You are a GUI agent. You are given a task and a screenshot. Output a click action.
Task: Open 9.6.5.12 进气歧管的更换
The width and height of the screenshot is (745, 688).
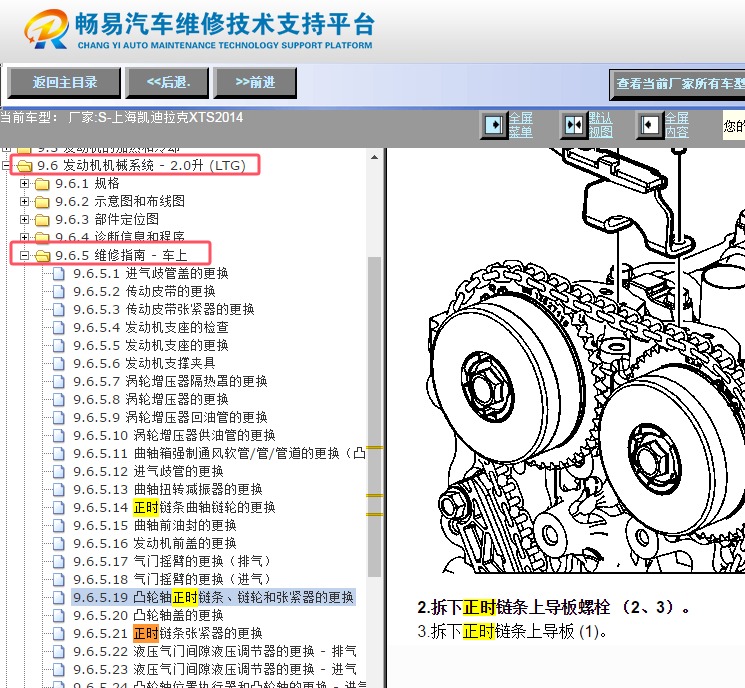pyautogui.click(x=148, y=472)
